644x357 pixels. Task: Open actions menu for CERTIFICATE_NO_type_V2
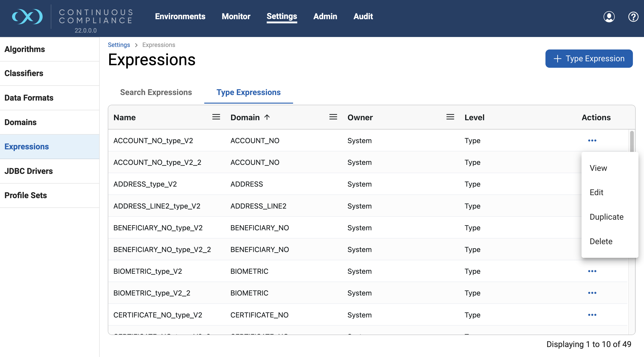tap(592, 315)
